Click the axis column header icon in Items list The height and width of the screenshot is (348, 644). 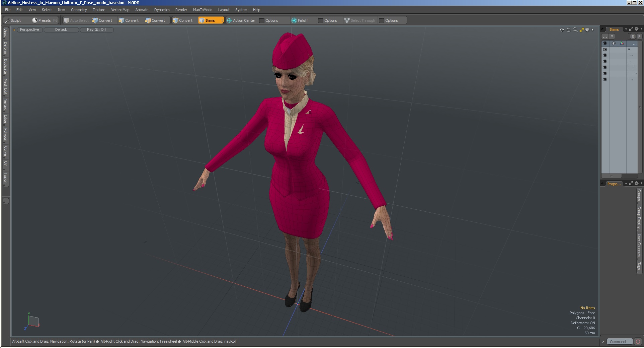pyautogui.click(x=622, y=44)
